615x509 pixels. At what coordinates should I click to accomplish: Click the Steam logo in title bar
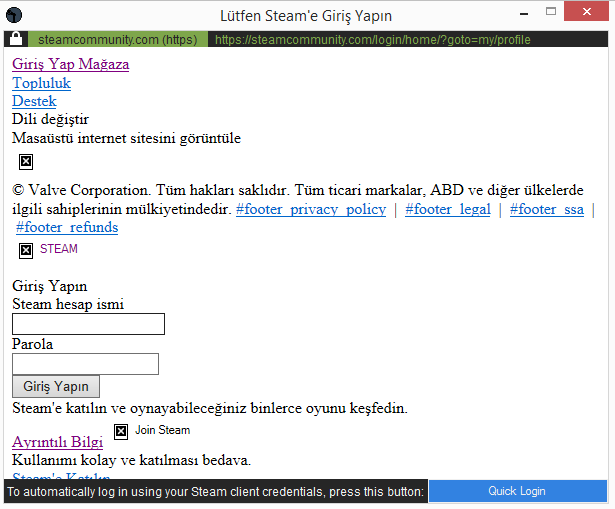pyautogui.click(x=14, y=15)
